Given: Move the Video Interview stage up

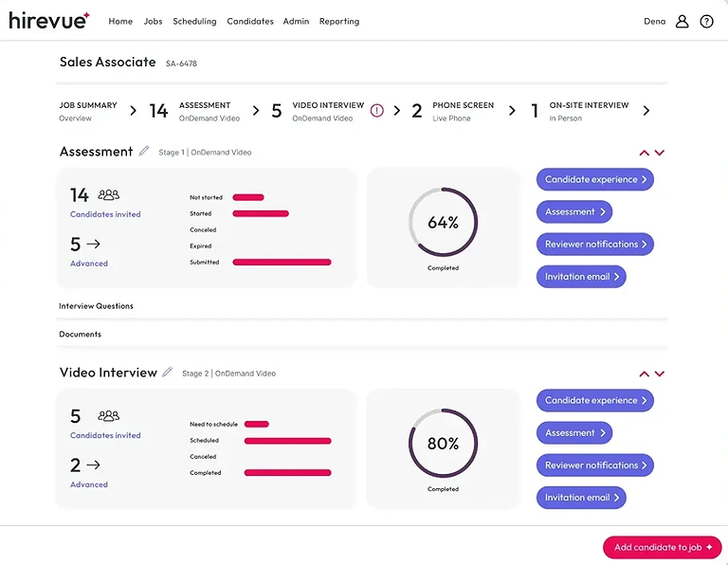Looking at the screenshot, I should pos(644,374).
